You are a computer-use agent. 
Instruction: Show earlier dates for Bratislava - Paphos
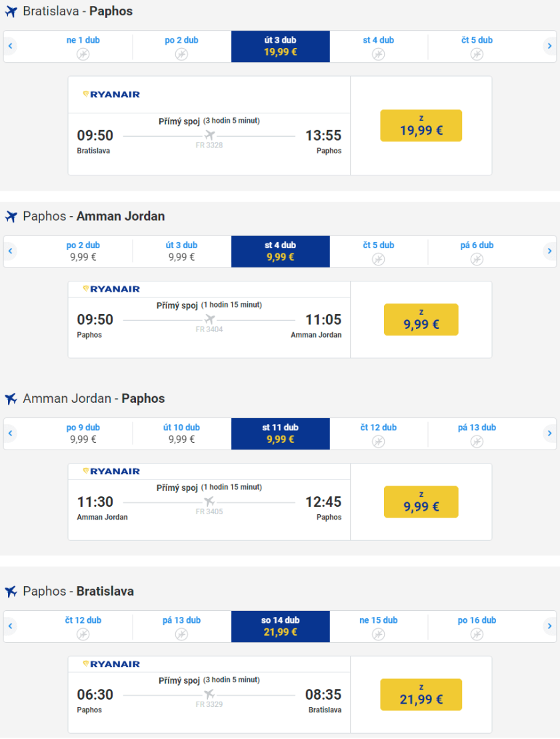11,47
